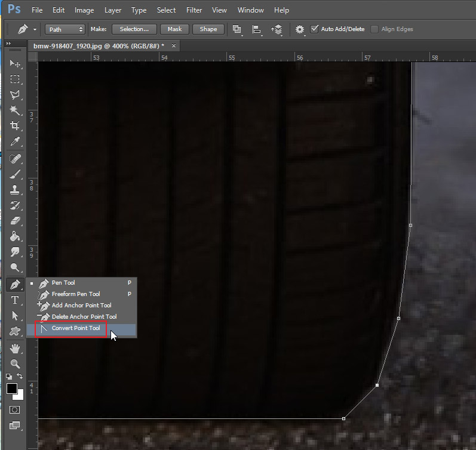Close the bmw-918407_1920.jpg document tab

[174, 45]
